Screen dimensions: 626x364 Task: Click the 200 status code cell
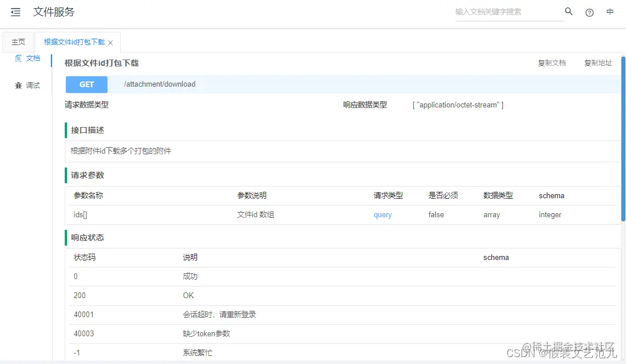coord(79,295)
